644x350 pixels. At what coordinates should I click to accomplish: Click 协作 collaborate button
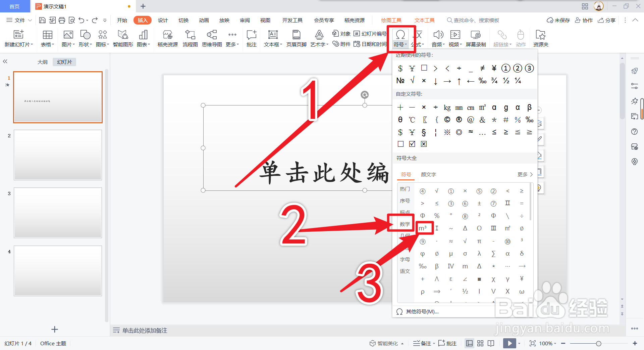point(584,20)
